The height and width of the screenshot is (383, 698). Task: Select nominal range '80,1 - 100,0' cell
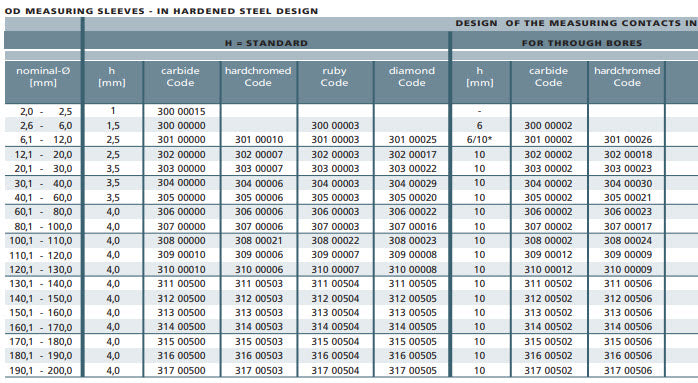44,227
